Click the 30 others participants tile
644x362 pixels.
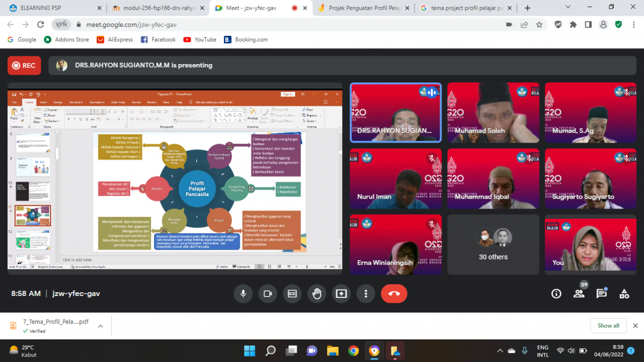[492, 244]
